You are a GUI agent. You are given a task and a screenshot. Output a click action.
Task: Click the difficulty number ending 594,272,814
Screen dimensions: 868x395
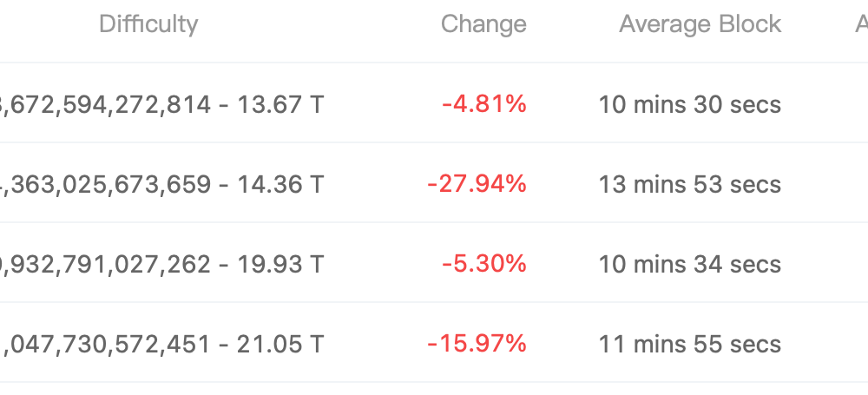[105, 105]
